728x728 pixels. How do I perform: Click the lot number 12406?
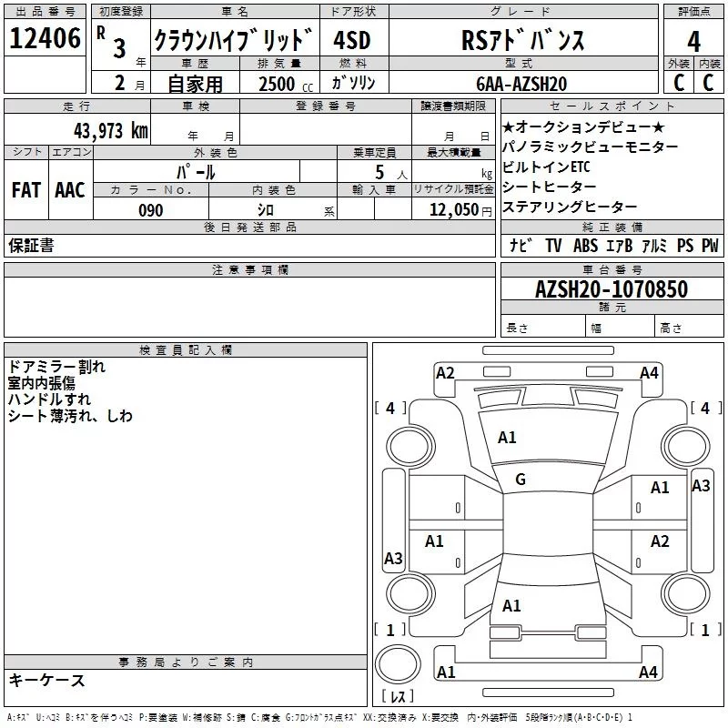45,39
